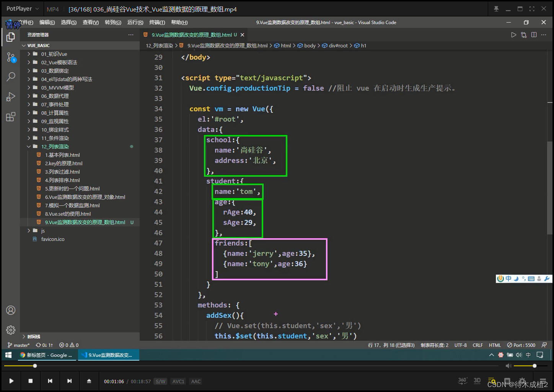Open the Search view in activity bar
This screenshot has height=392, width=554.
11,76
